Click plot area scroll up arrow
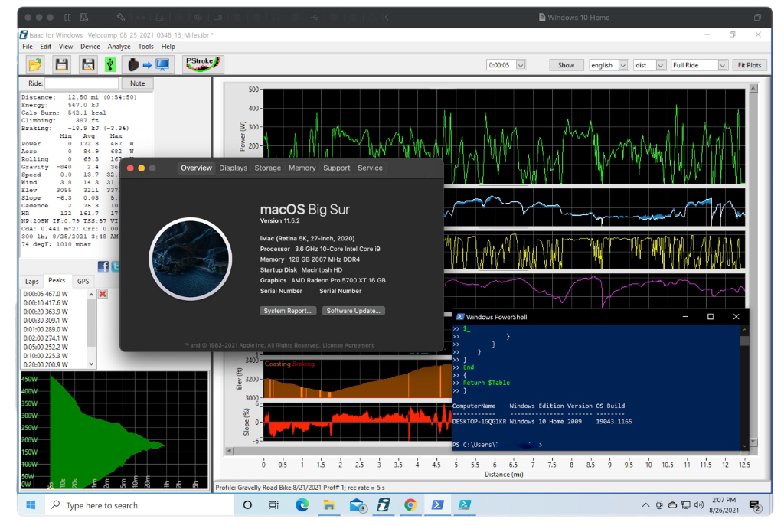The image size is (784, 532). pyautogui.click(x=753, y=89)
